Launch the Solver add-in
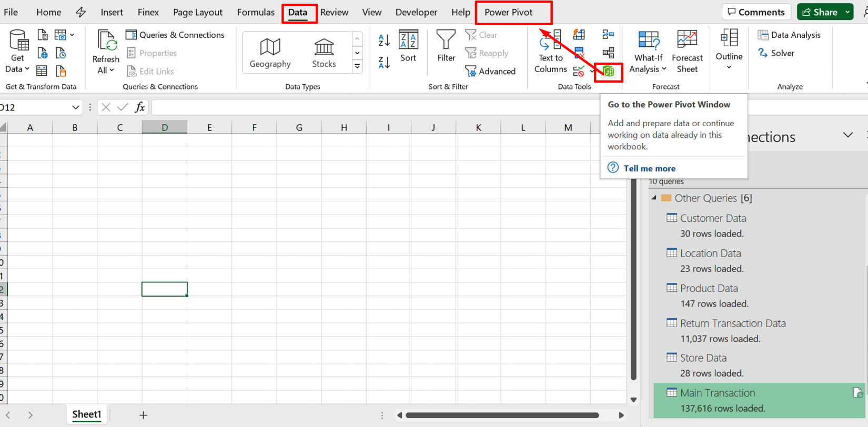This screenshot has width=868, height=427. pyautogui.click(x=776, y=53)
